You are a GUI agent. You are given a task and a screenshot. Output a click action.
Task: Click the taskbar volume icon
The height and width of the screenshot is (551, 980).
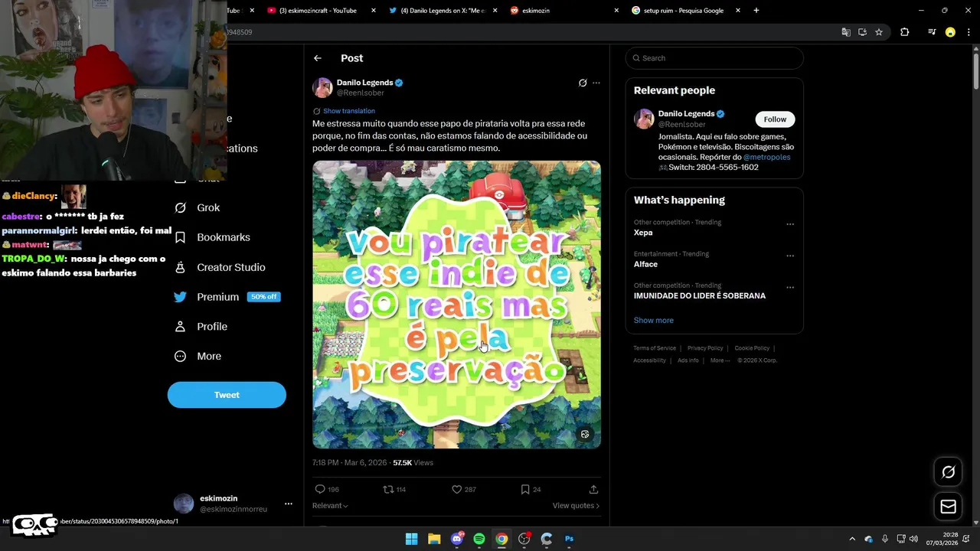(x=913, y=539)
